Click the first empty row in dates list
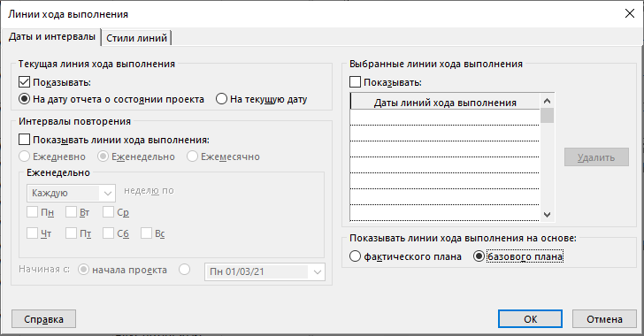The image size is (644, 336). [445, 117]
